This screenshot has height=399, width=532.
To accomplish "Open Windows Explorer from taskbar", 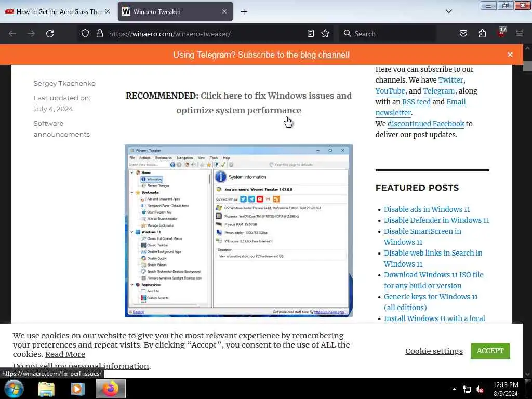I will (x=46, y=389).
